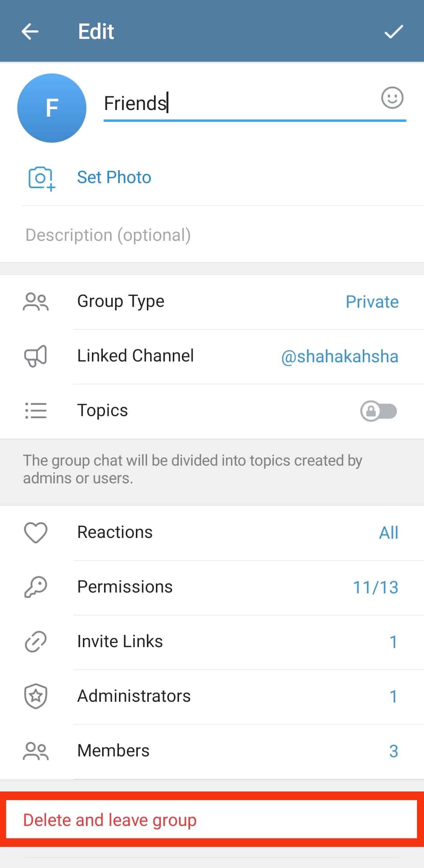Tap the key Permissions icon
Screen dimensions: 424x868
36,587
